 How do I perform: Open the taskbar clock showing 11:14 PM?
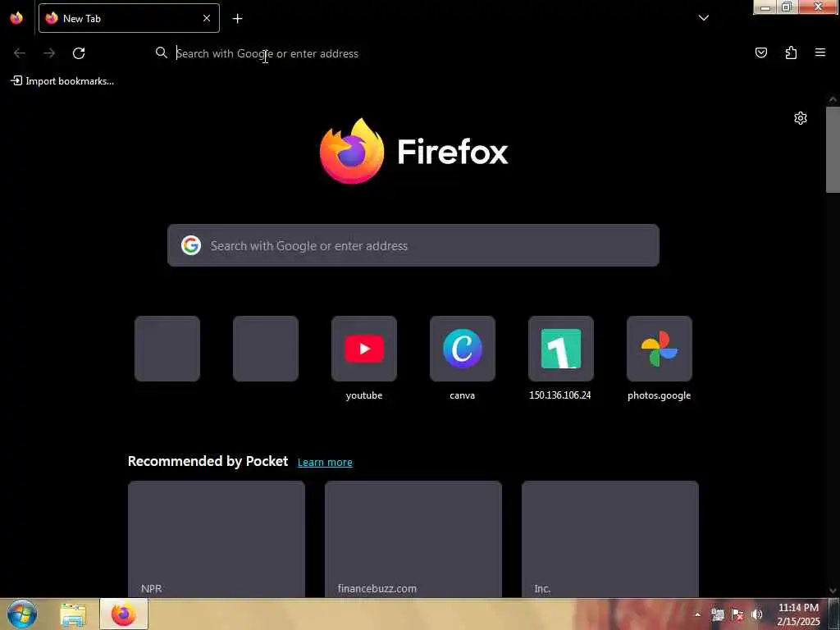(x=798, y=614)
